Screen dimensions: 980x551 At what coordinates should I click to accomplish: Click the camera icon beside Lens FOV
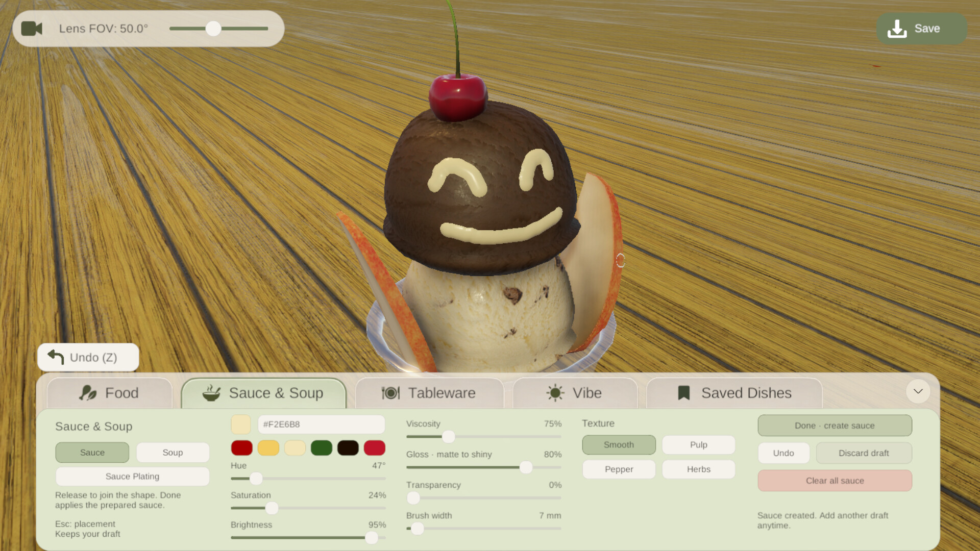point(32,29)
